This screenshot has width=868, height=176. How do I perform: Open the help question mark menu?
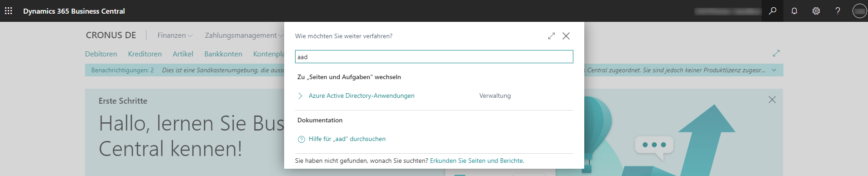tap(838, 11)
